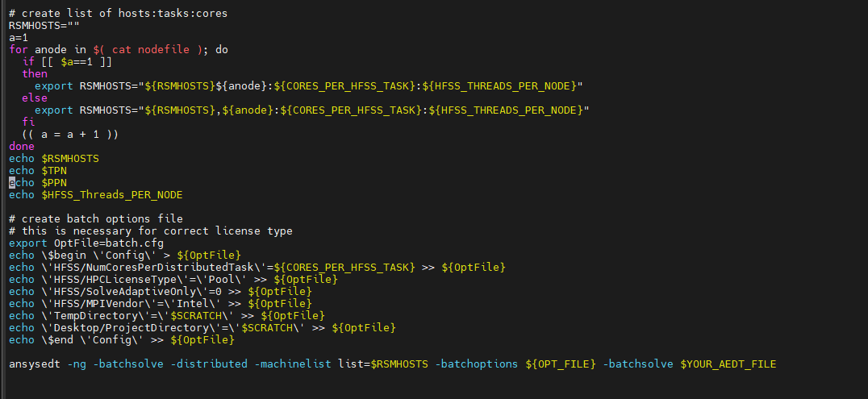The width and height of the screenshot is (868, 399).
Task: Click the 'then' keyword
Action: (35, 73)
